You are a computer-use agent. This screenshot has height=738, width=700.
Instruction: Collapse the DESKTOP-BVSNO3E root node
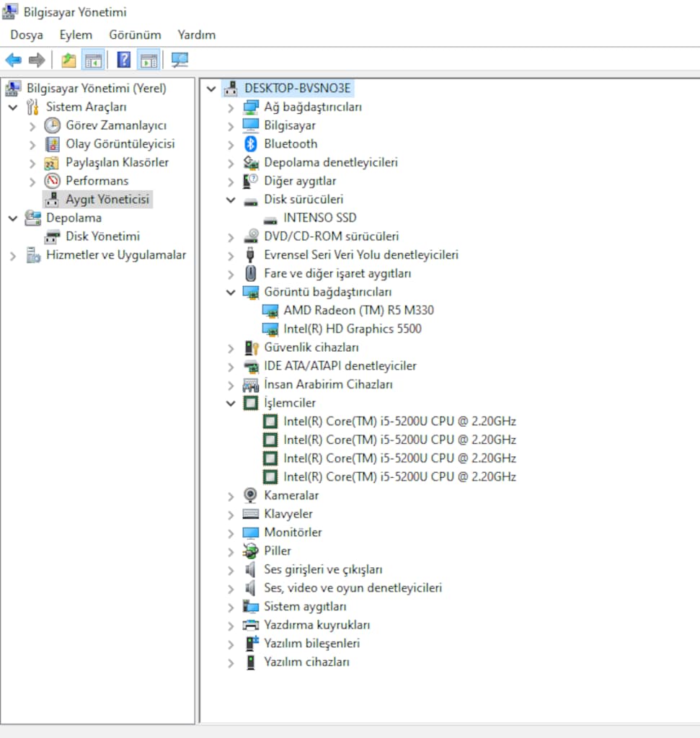[211, 89]
